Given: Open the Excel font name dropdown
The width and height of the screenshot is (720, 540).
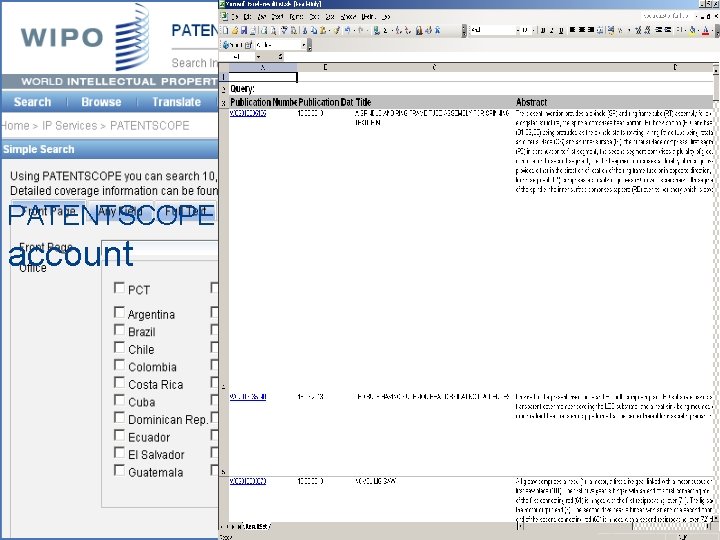Looking at the screenshot, I should (518, 30).
